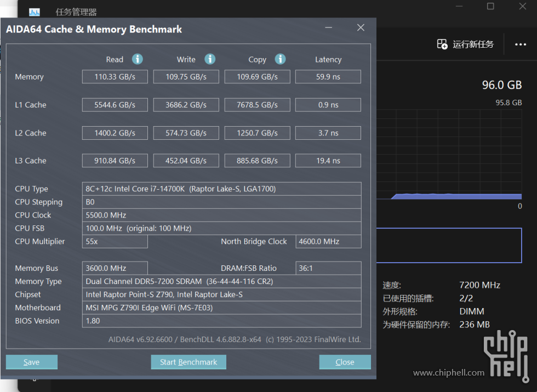Click L3 Cache Read value 910.84 GB/s
Screen dimensions: 537x392
[115, 161]
